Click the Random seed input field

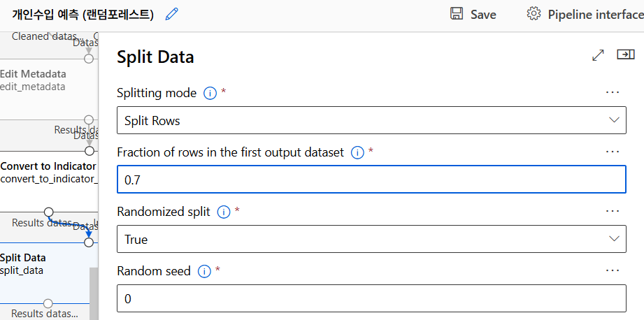pos(371,298)
